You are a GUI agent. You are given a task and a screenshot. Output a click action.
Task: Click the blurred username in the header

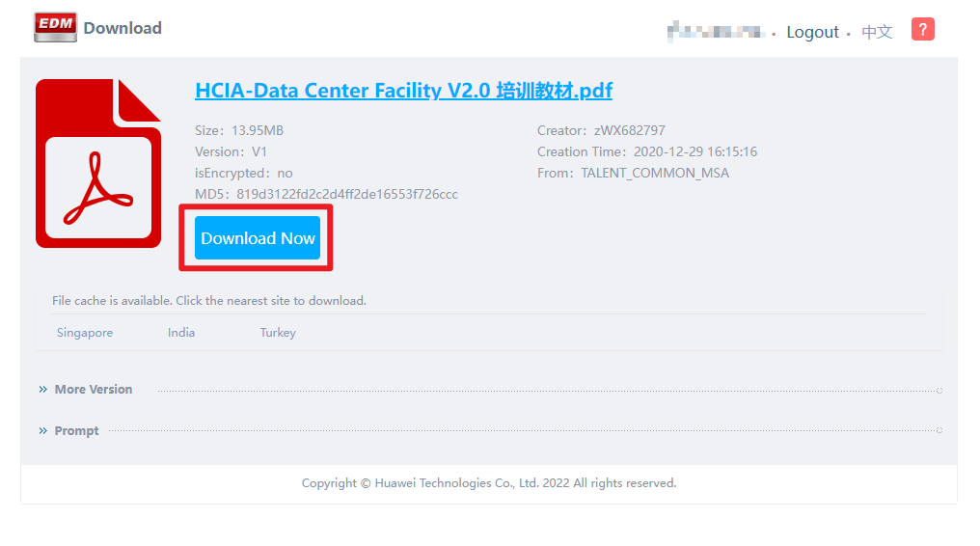click(x=717, y=31)
